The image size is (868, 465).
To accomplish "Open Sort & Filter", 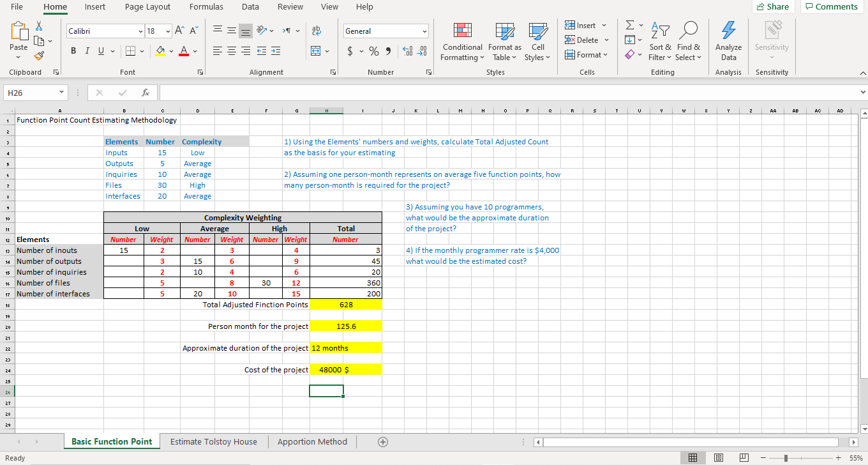I will coord(661,41).
